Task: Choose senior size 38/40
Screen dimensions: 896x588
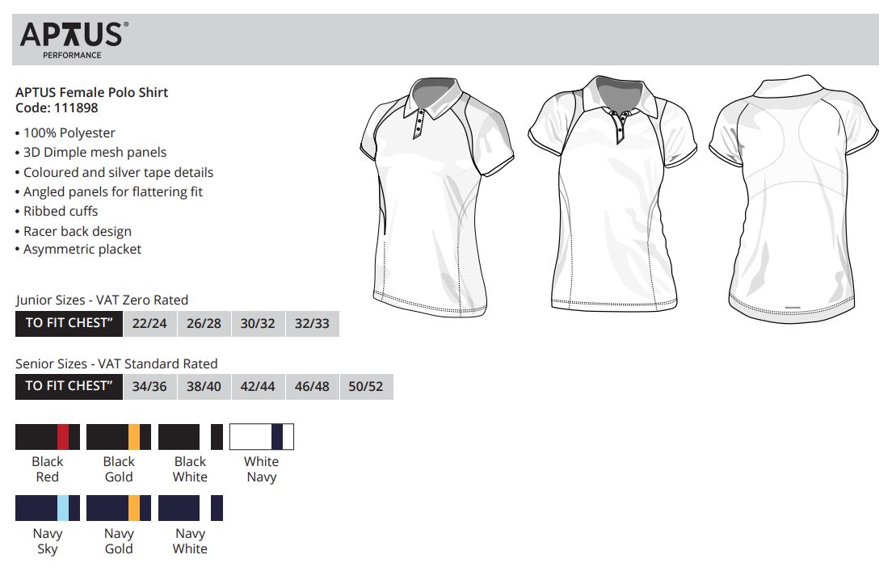Action: point(204,387)
